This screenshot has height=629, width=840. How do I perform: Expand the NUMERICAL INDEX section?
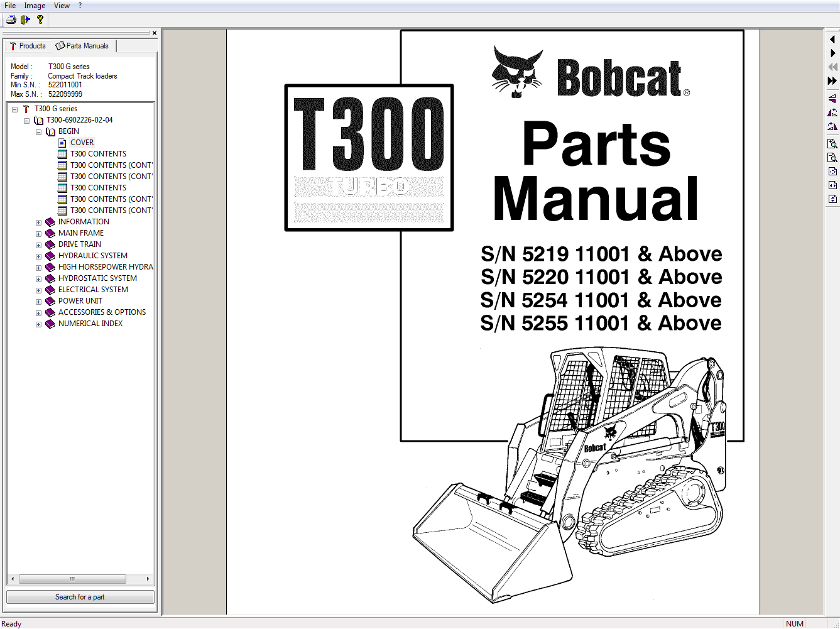point(38,324)
